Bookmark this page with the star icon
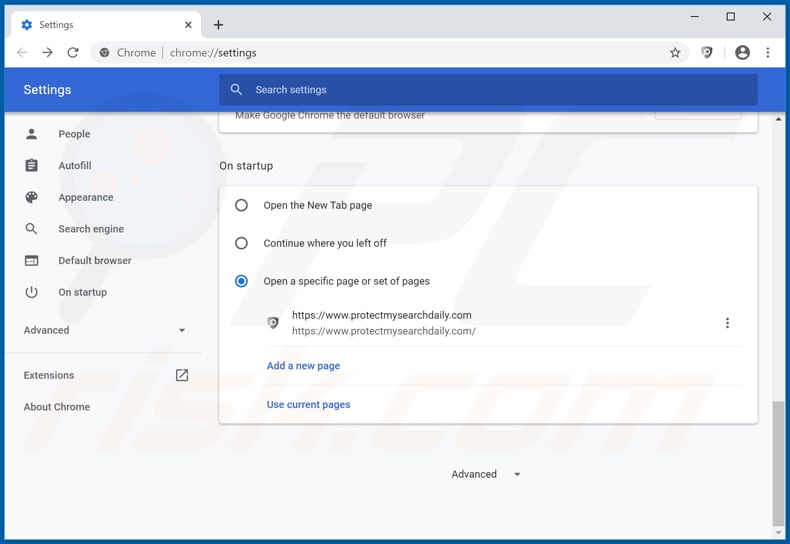Viewport: 790px width, 544px height. 675,52
